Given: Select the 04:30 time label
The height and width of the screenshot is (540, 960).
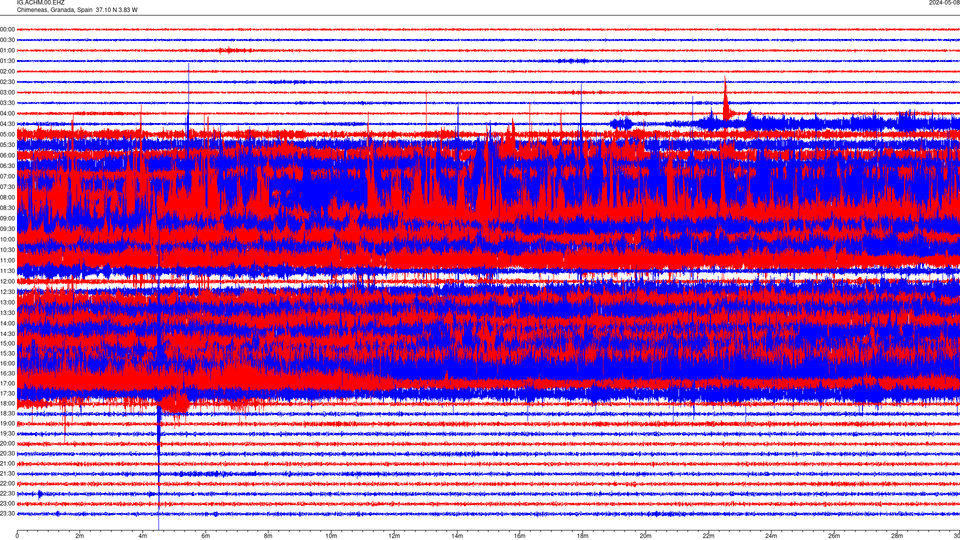Looking at the screenshot, I should (7, 124).
